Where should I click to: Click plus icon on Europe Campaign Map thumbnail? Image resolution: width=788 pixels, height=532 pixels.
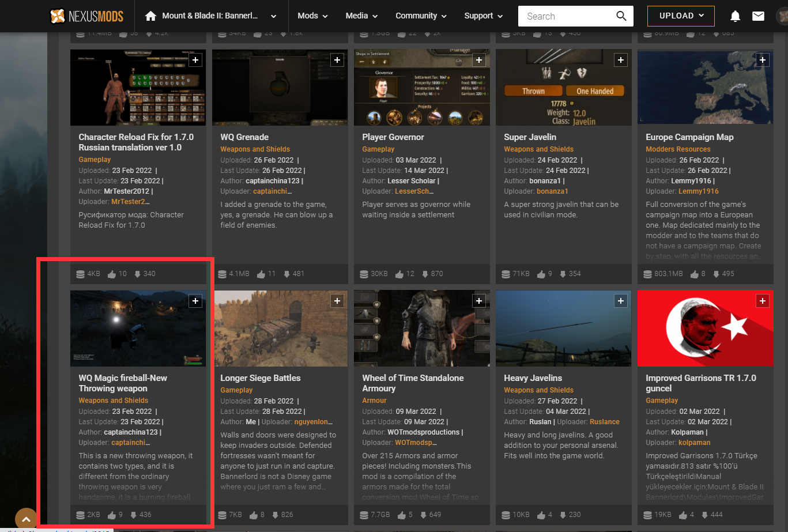click(763, 60)
